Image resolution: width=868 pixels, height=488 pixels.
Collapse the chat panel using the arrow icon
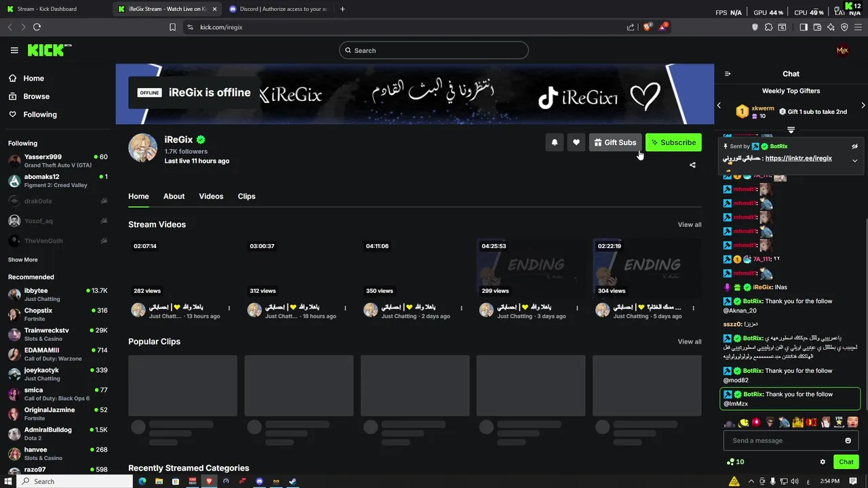pos(728,74)
